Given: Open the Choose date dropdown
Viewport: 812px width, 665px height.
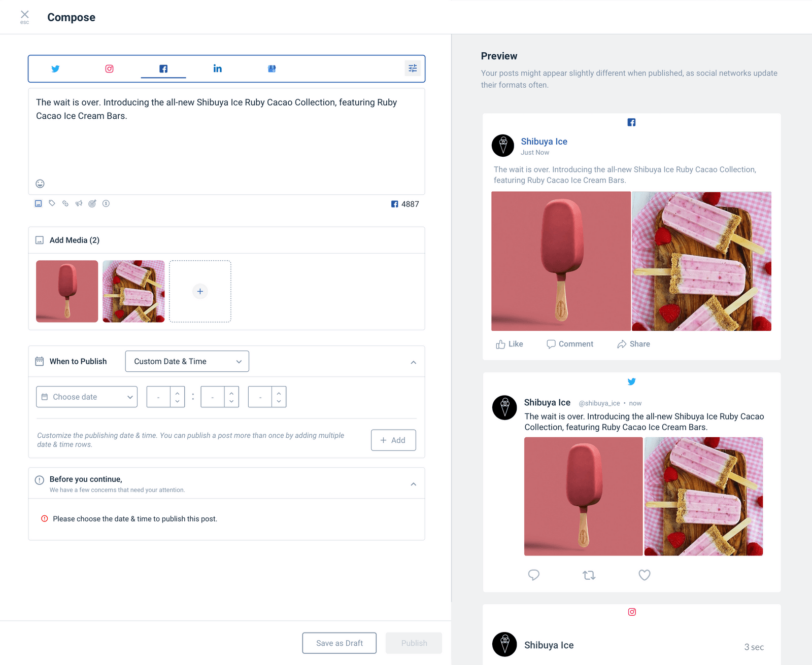Looking at the screenshot, I should point(87,397).
